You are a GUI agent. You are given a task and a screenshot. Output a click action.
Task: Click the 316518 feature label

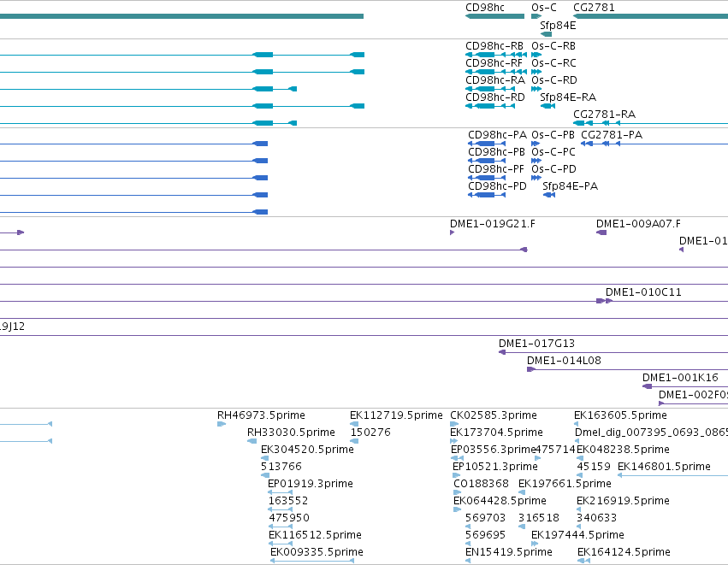coord(539,518)
